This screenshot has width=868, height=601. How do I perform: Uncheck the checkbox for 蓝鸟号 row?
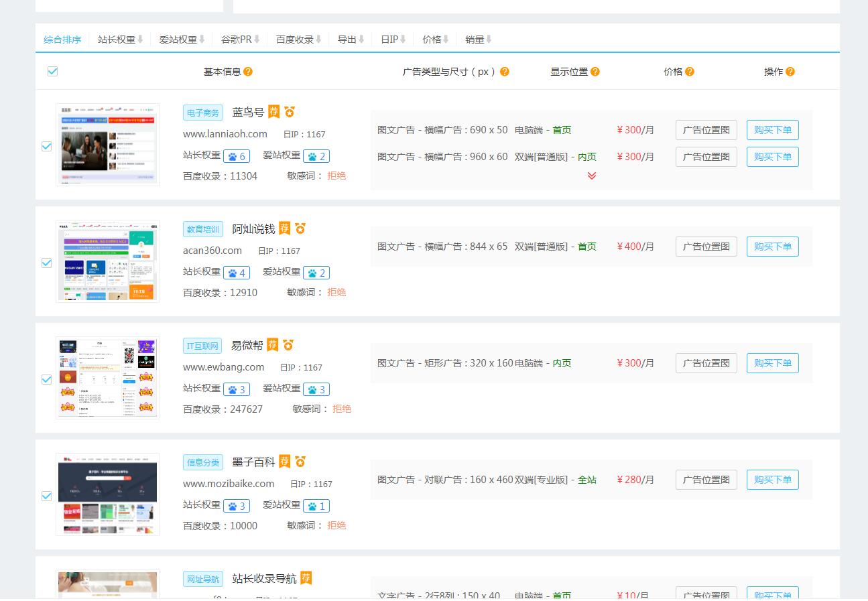[47, 146]
